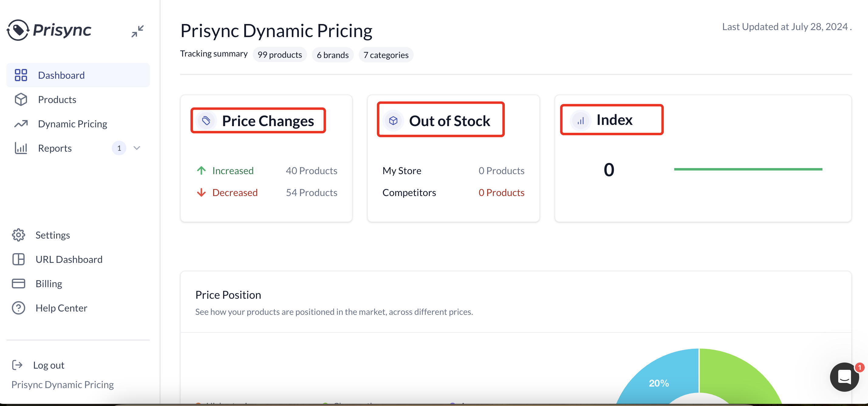Image resolution: width=868 pixels, height=406 pixels.
Task: Click the Reports bar-chart icon
Action: (x=21, y=148)
